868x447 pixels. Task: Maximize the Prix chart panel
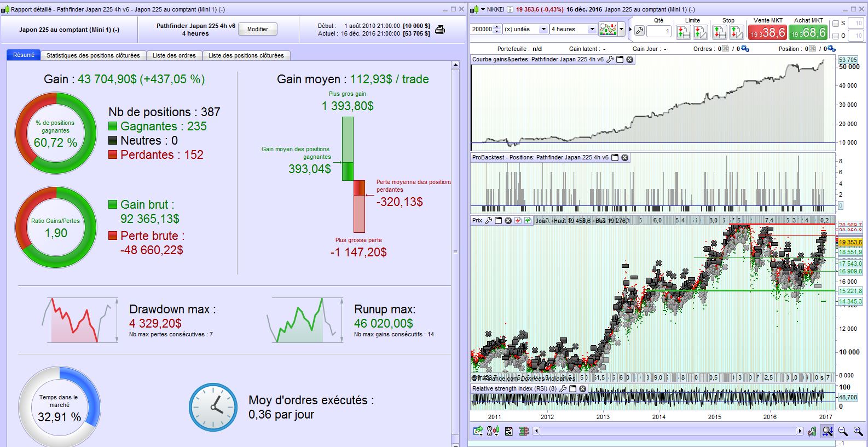(499, 220)
